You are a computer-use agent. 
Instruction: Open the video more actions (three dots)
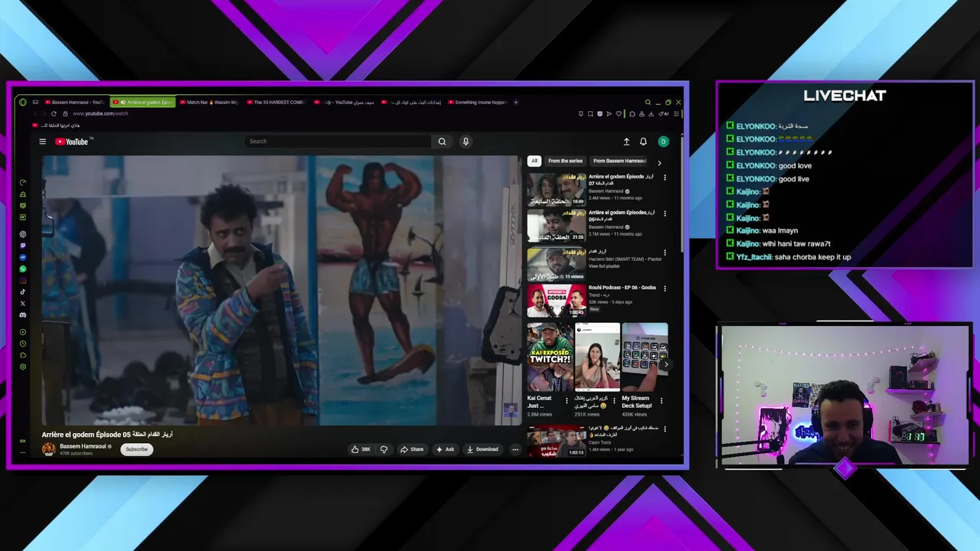pyautogui.click(x=515, y=449)
